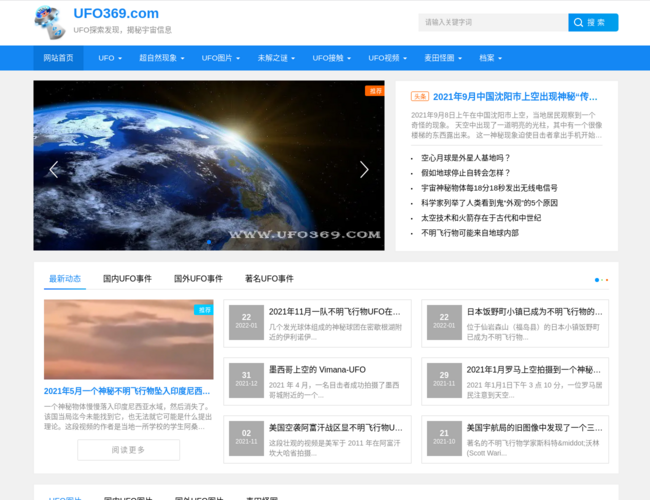Switch to 国内UFO事件 tab

[x=127, y=279]
